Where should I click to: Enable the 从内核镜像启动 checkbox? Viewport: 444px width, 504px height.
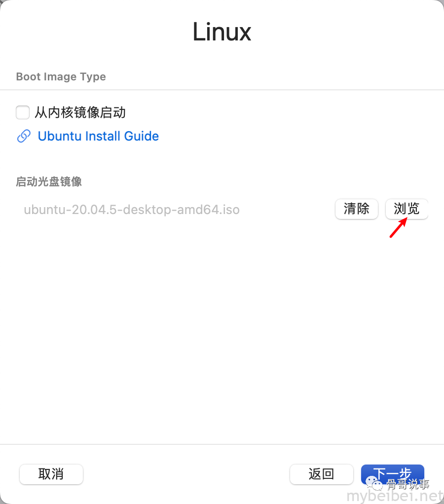click(x=23, y=112)
